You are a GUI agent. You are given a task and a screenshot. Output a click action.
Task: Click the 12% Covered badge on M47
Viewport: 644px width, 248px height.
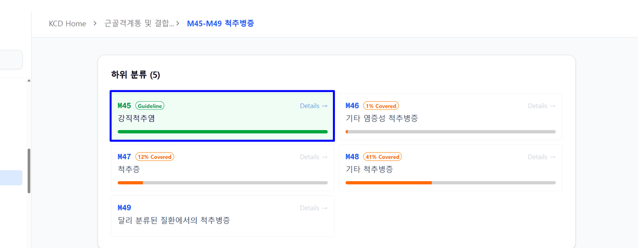click(x=155, y=157)
